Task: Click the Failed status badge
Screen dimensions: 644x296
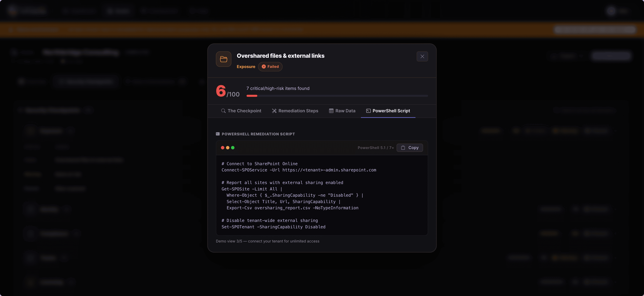Action: (x=270, y=67)
